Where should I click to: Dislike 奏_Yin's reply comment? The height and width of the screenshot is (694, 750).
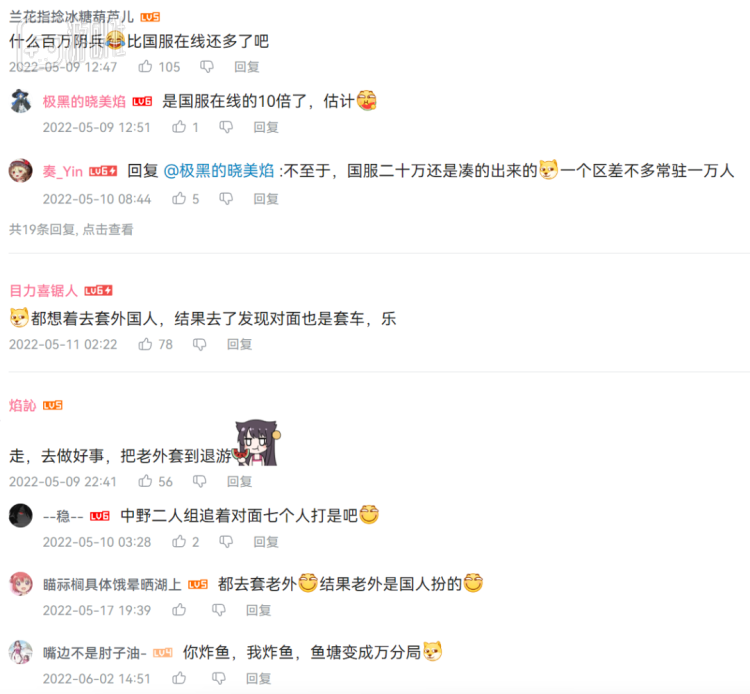coord(226,198)
